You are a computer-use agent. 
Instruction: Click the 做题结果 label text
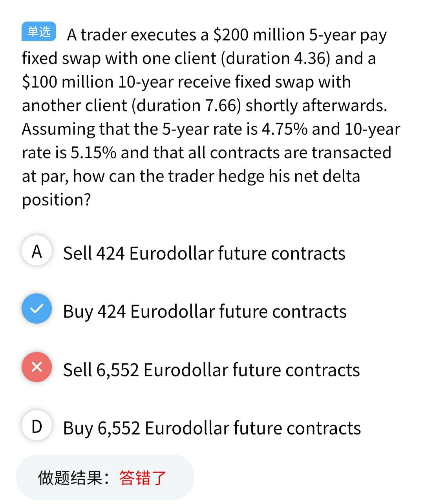pyautogui.click(x=71, y=478)
